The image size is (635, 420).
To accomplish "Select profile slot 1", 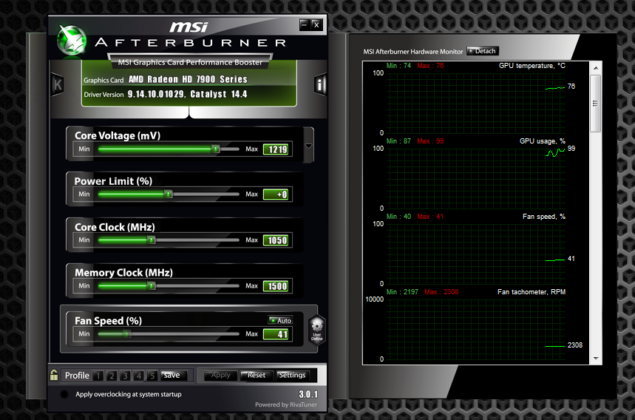I will coord(99,376).
